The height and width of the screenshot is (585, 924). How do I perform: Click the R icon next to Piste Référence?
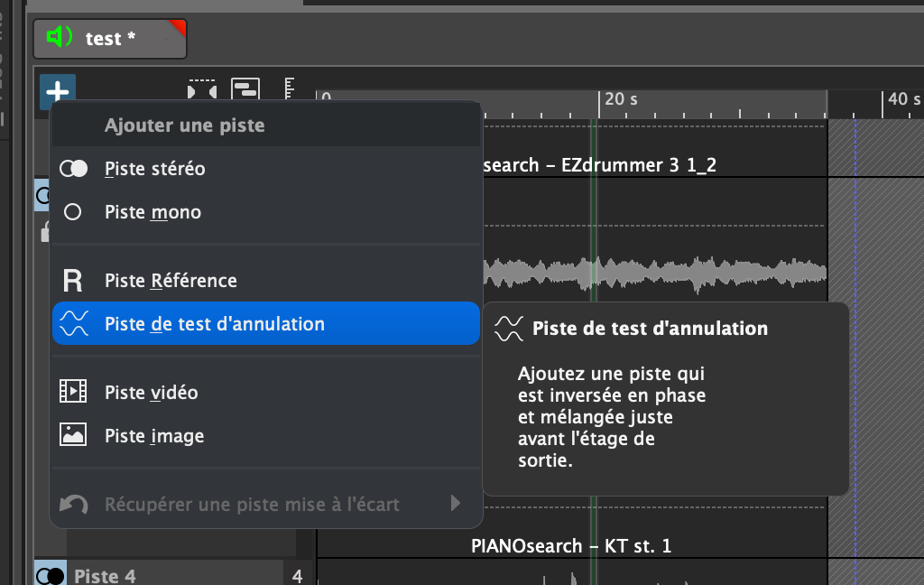click(73, 281)
